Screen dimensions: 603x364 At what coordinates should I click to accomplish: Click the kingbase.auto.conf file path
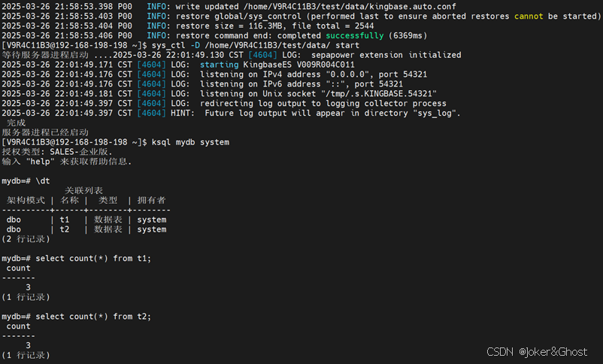(350, 7)
